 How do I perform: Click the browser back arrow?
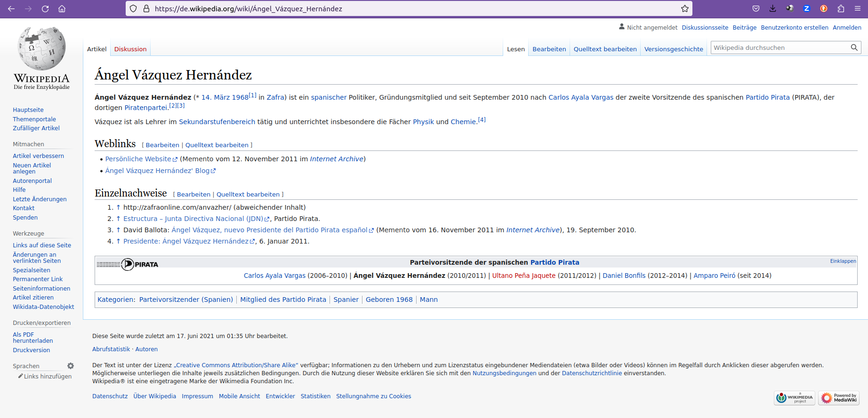(11, 8)
